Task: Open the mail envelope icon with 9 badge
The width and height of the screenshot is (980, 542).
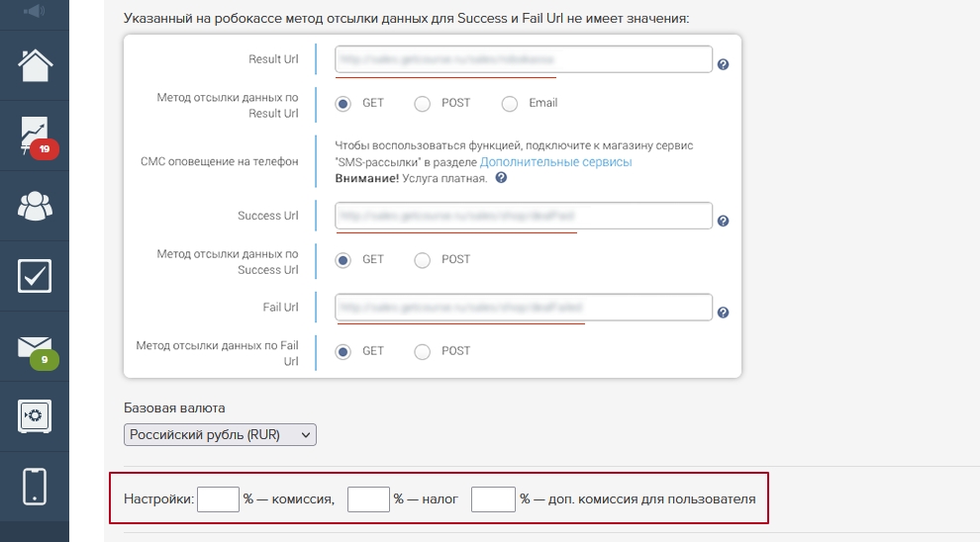Action: click(35, 347)
